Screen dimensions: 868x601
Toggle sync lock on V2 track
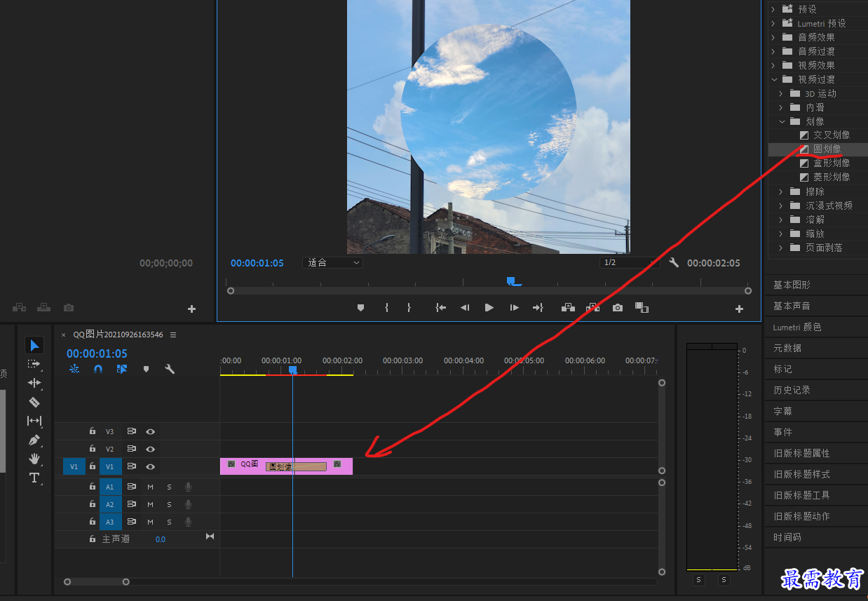pos(131,449)
